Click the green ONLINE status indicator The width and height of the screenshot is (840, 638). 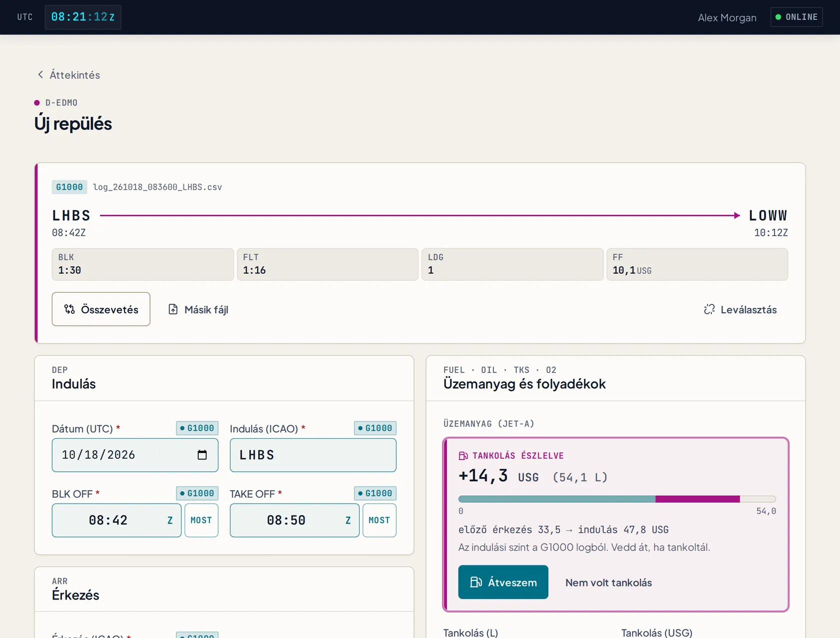coord(796,17)
